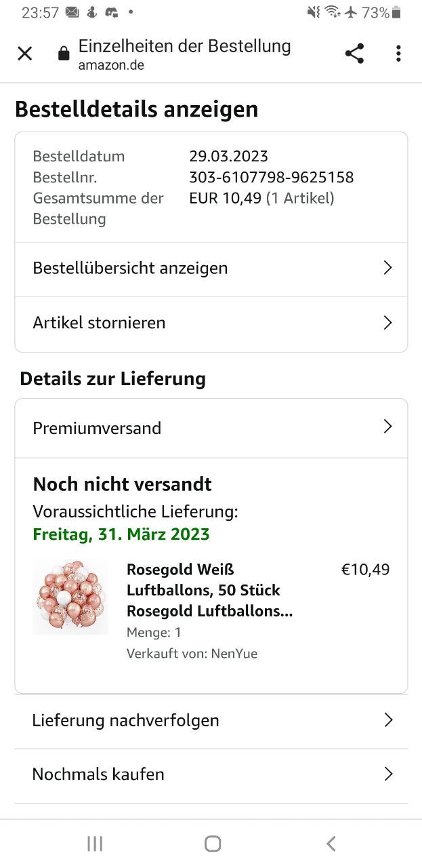Select the Nochmals kaufen row

[211, 774]
